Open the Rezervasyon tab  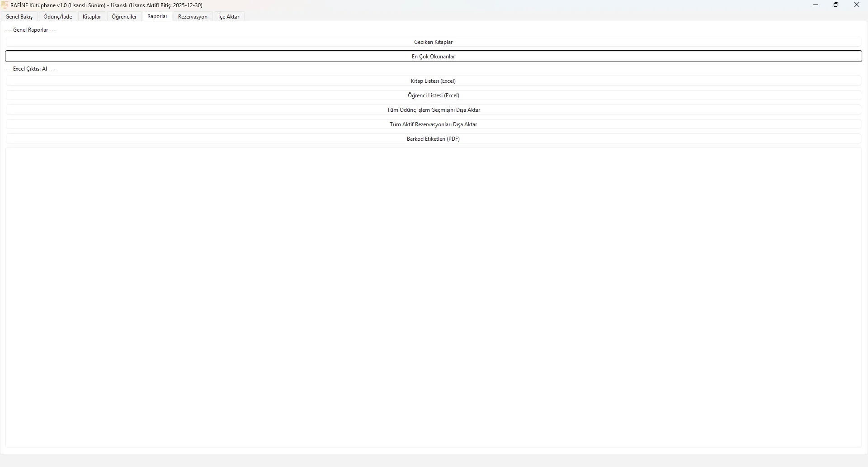coord(193,17)
